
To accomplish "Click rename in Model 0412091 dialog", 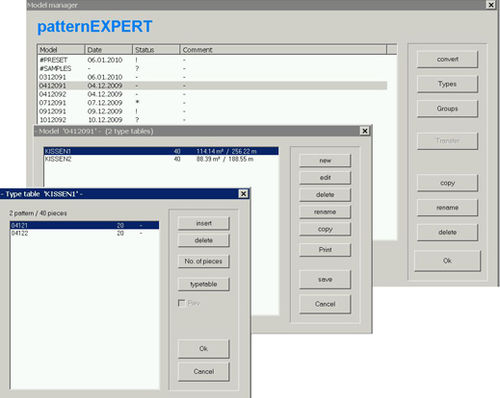I will tap(325, 212).
